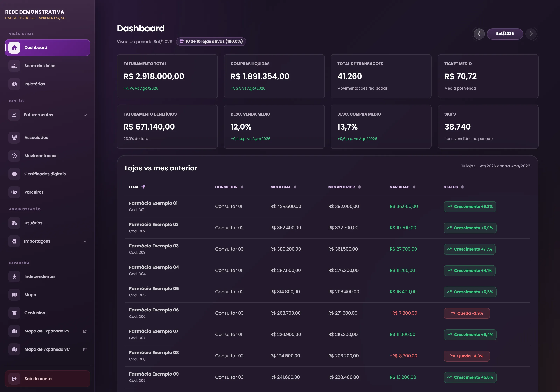Click Sair da conta button
The image size is (560, 392).
coord(47,379)
